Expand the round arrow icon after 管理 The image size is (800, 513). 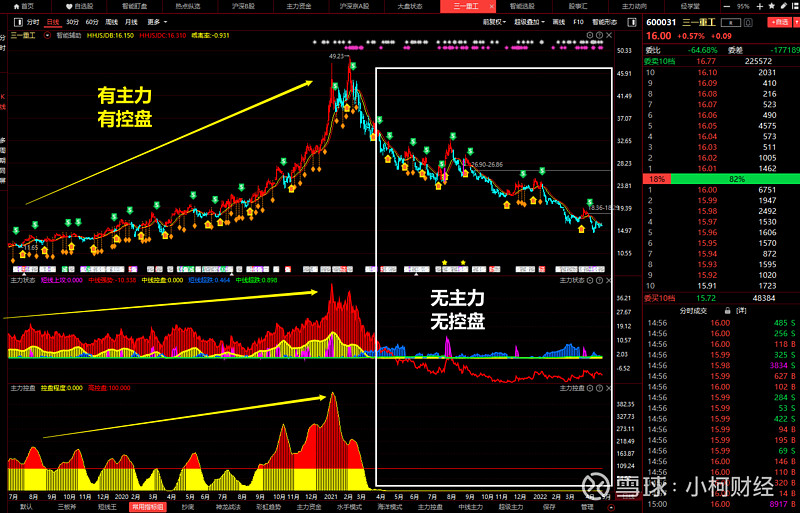tap(611, 507)
